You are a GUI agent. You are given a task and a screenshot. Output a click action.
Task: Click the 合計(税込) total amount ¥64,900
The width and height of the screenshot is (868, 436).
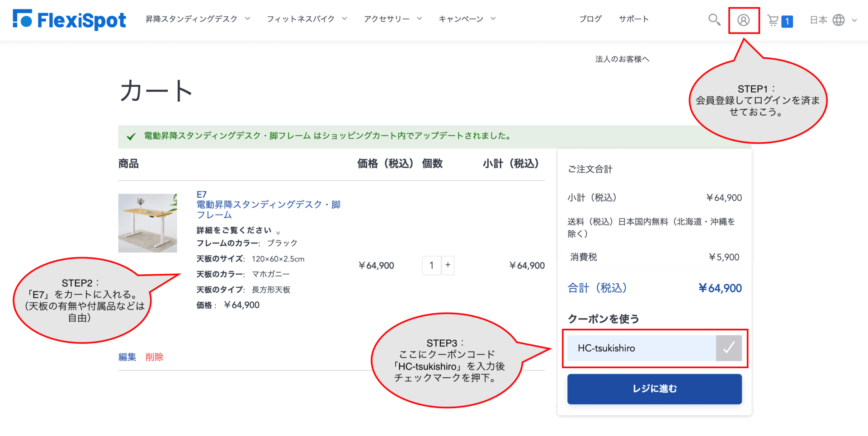(x=720, y=288)
